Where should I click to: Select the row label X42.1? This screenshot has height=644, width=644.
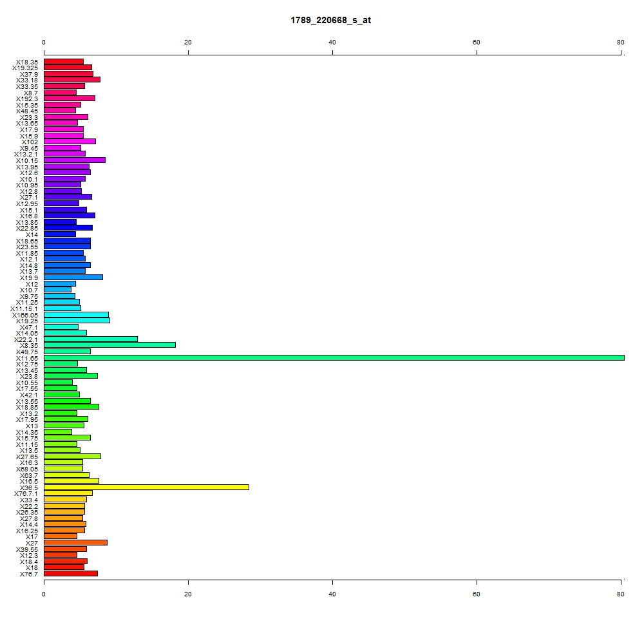click(x=29, y=395)
